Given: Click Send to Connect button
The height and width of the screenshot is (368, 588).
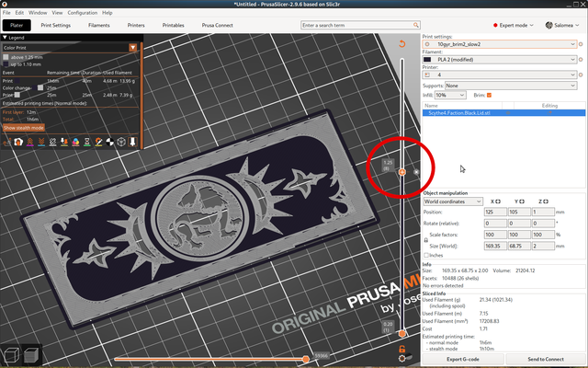Looking at the screenshot, I should 546,360.
